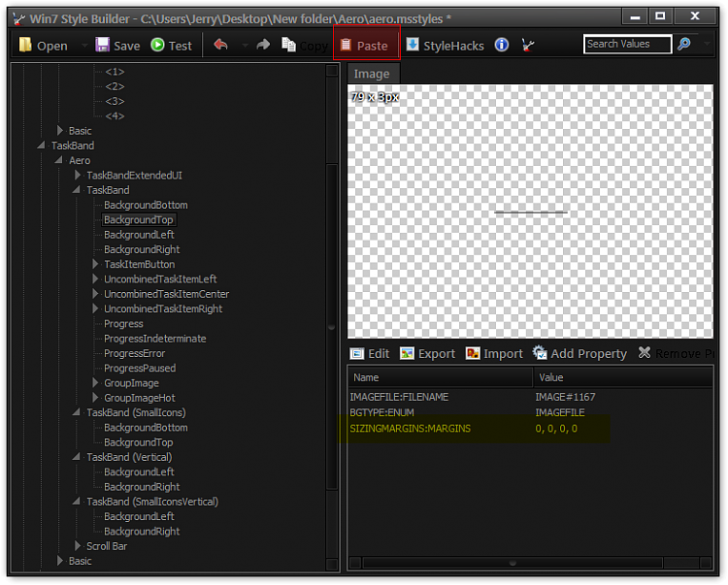Viewport: 728px width, 585px height.
Task: Expand UncombinedTaskItemLeft
Action: point(95,278)
